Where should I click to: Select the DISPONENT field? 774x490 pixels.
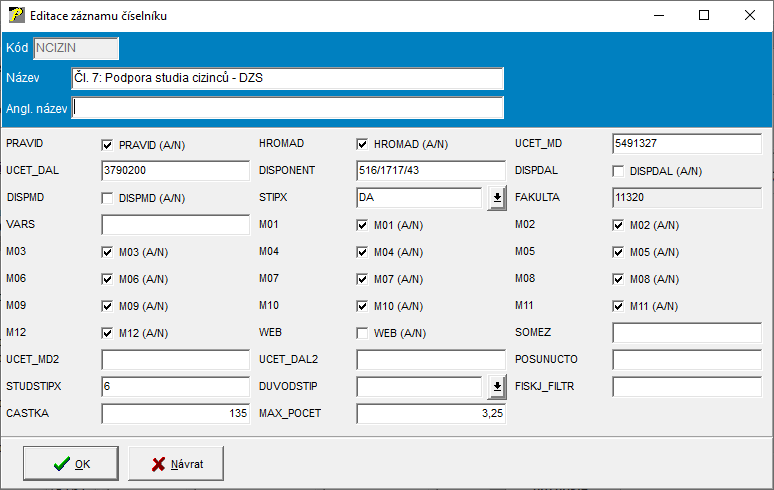click(x=432, y=171)
